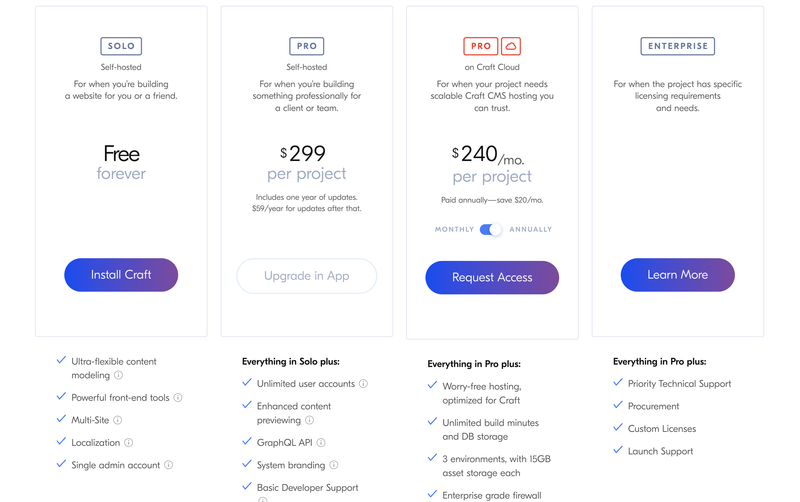This screenshot has height=502, width=800.
Task: Open info icon beside Unlimited user accounts
Action: coord(363,384)
